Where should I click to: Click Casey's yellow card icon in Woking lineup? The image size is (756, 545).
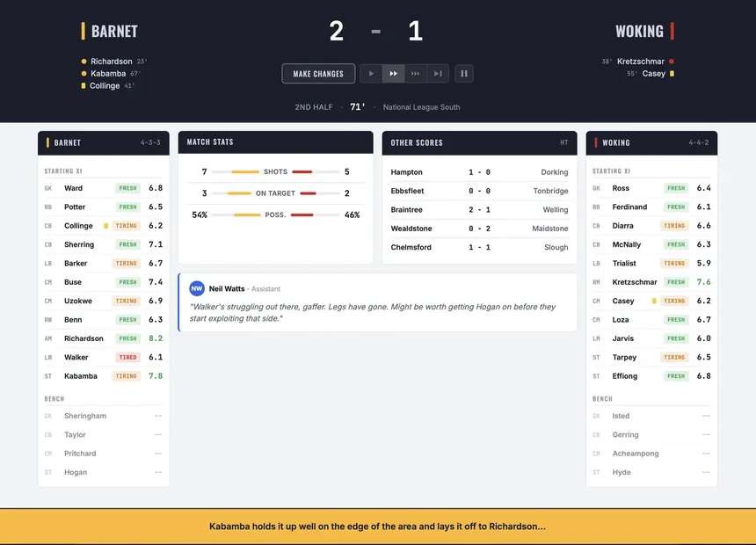tap(654, 301)
